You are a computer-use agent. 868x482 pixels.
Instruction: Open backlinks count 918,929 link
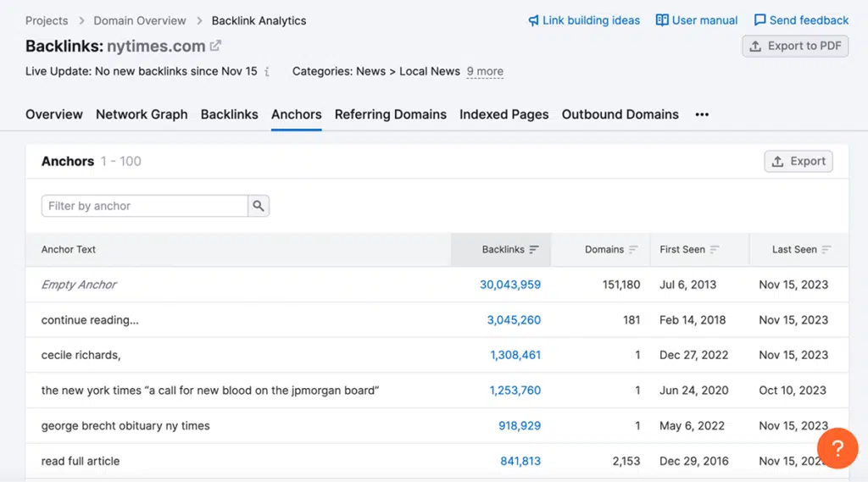[520, 425]
